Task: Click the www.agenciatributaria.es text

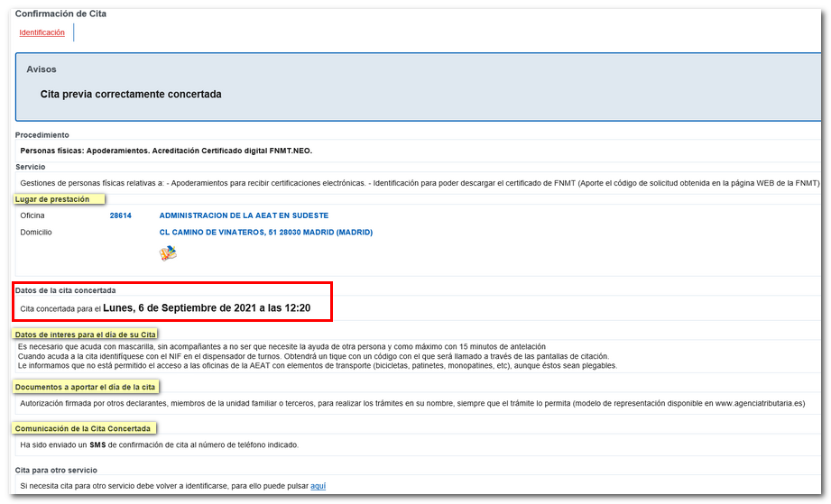Action: [x=756, y=404]
